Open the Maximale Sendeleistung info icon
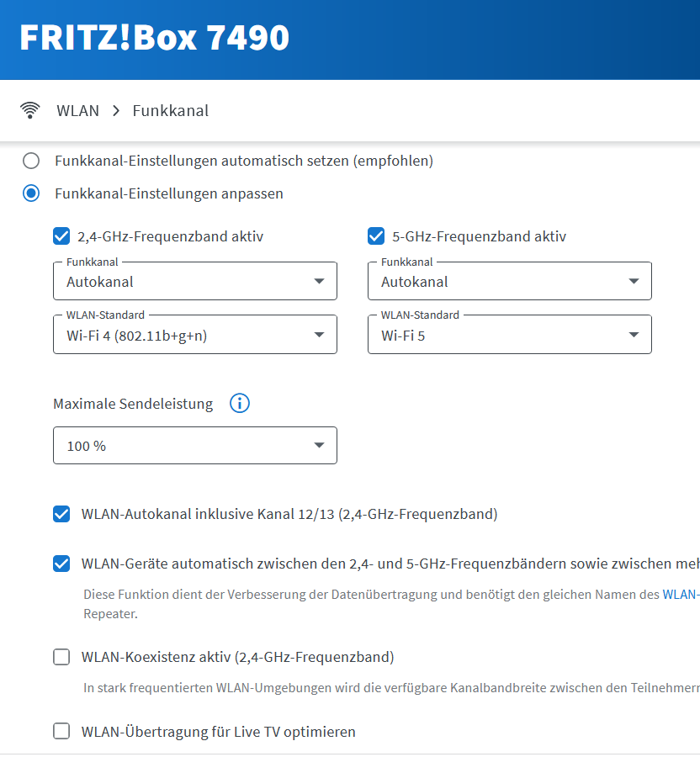 click(x=240, y=403)
